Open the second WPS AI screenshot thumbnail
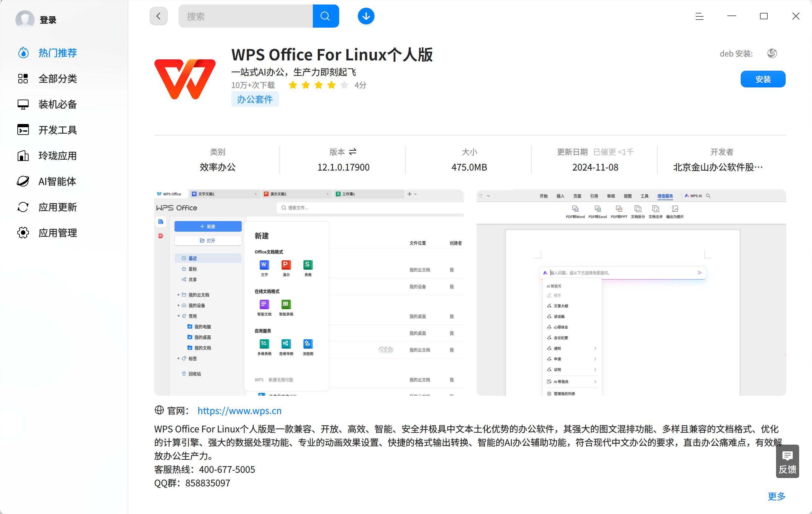 (631, 292)
